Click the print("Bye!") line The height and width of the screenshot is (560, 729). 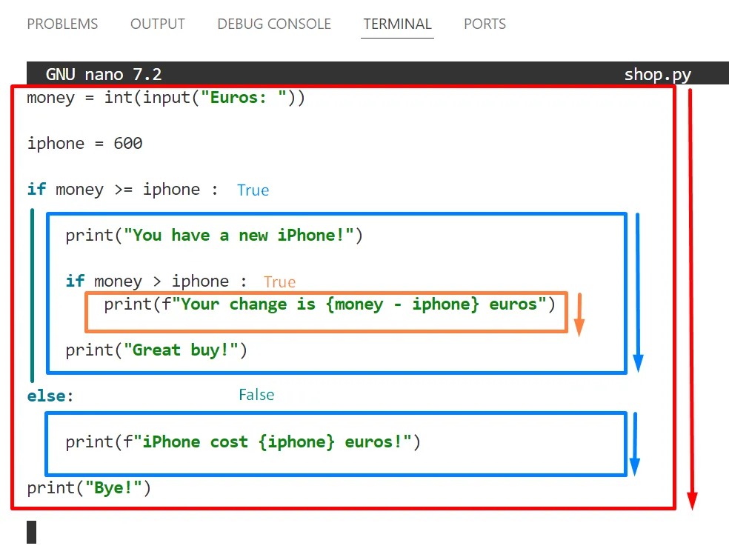89,488
